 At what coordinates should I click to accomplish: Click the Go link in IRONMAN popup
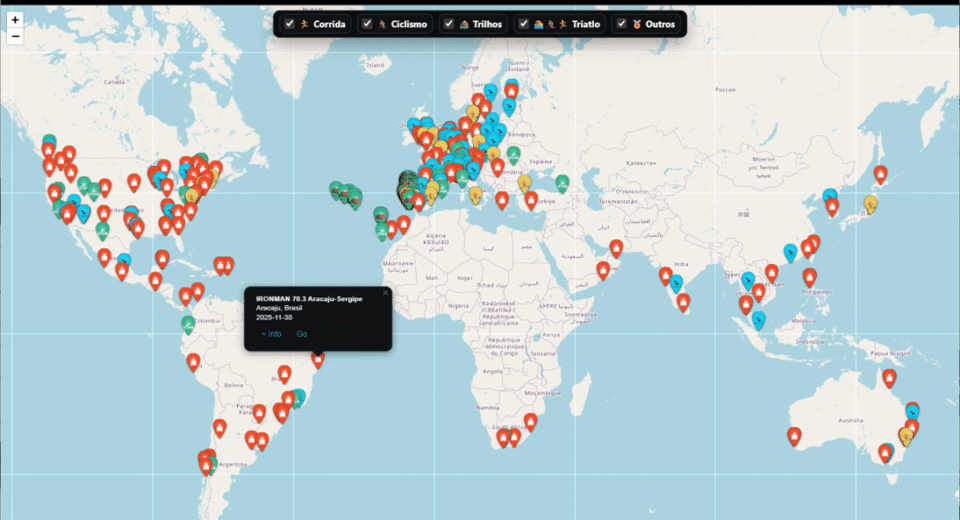[302, 334]
